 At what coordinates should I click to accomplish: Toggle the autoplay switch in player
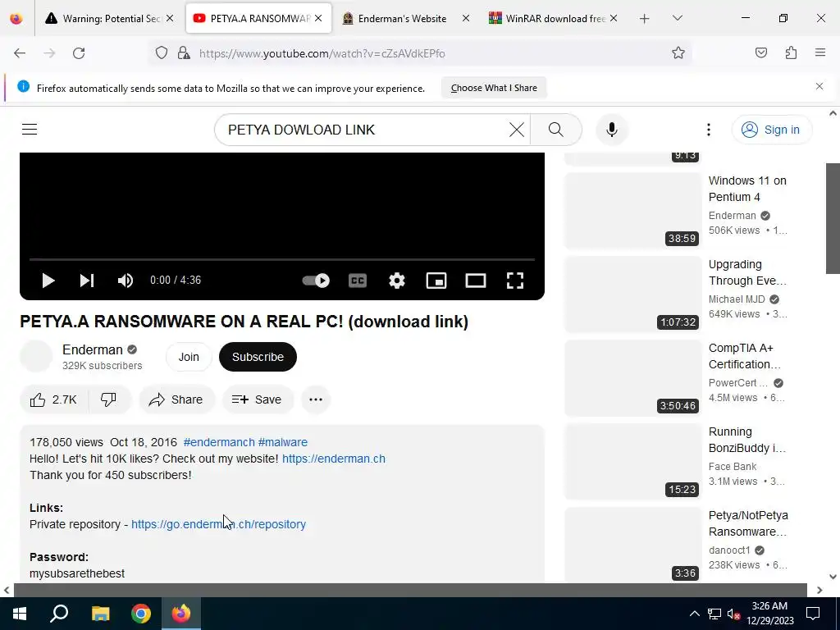tap(316, 281)
